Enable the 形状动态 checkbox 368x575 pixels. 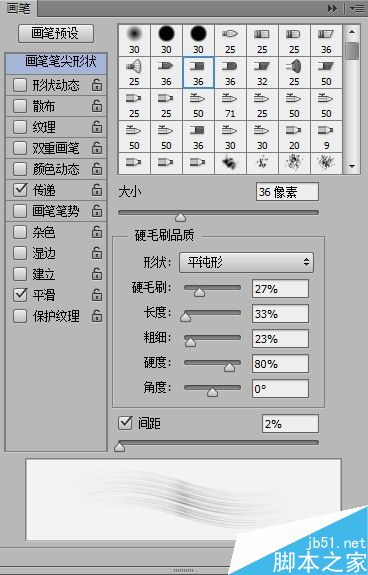[20, 85]
